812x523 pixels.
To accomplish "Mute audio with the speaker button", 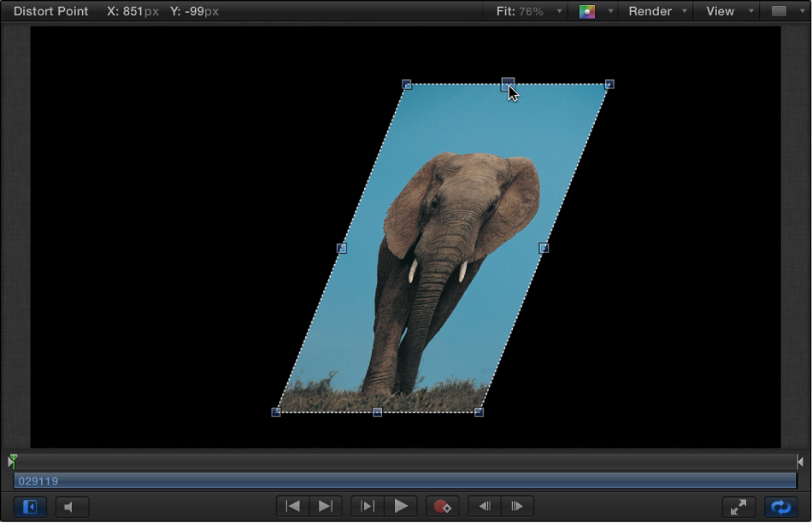I will [x=72, y=506].
